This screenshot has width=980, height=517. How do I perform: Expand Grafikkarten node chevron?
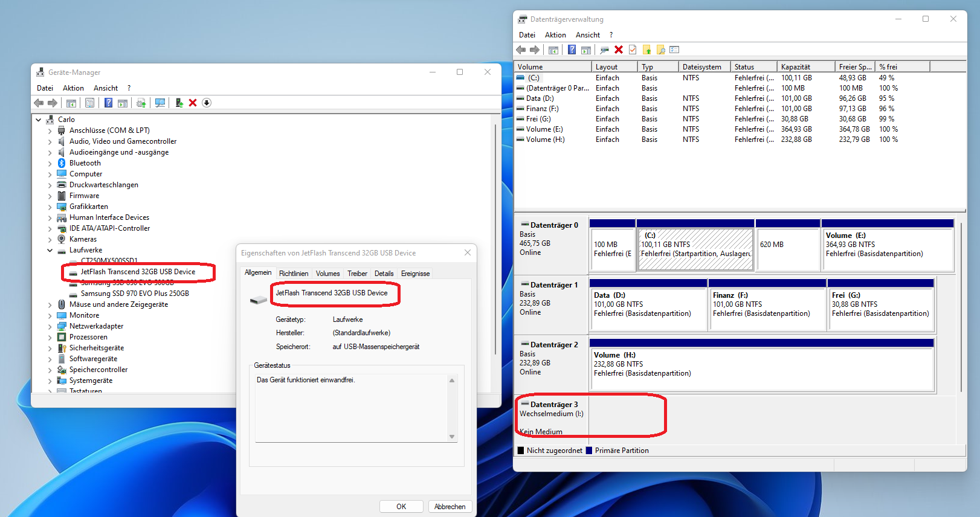pyautogui.click(x=50, y=207)
